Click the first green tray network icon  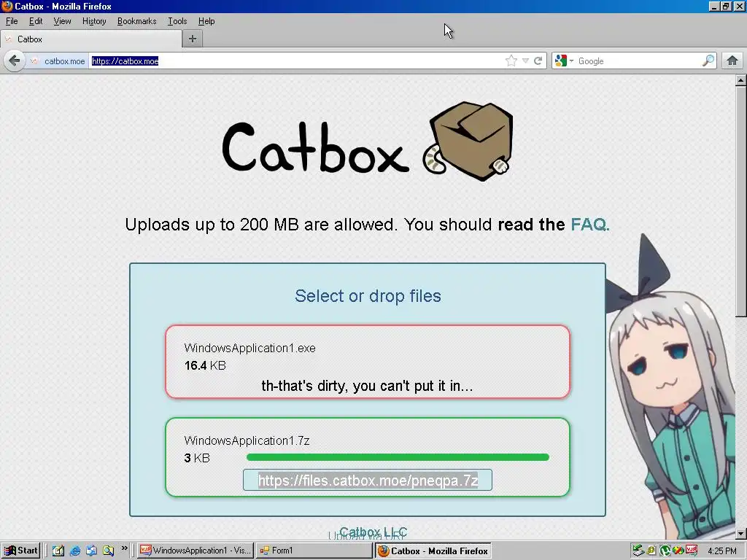638,551
